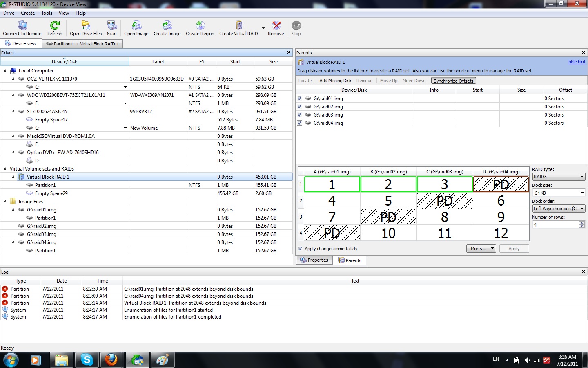Click the Move Up button
Image resolution: width=588 pixels, height=368 pixels.
389,81
